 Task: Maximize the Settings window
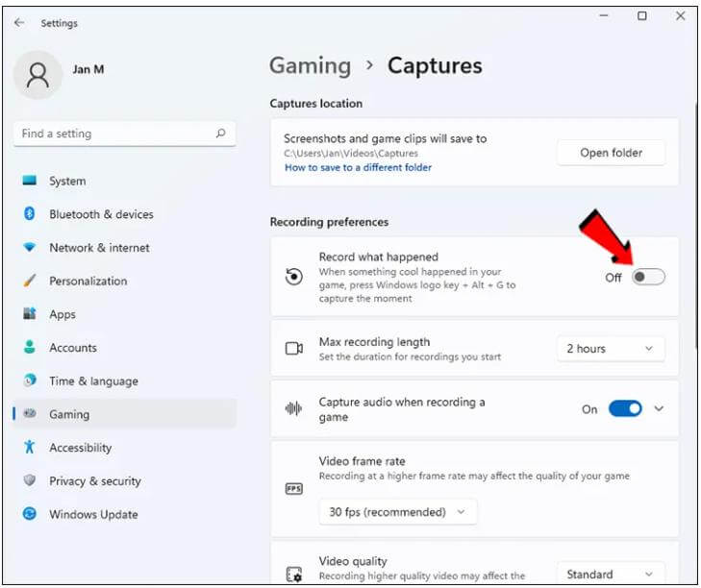[642, 16]
